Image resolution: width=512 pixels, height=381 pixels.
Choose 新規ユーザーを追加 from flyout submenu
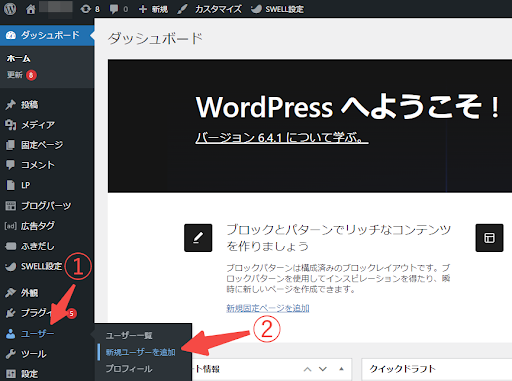click(140, 352)
